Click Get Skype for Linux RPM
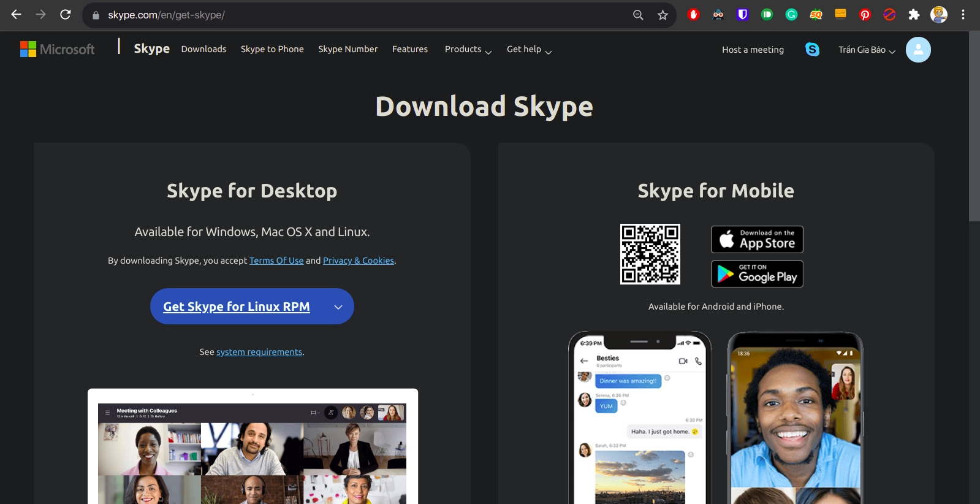Viewport: 980px width, 504px height. 237,307
